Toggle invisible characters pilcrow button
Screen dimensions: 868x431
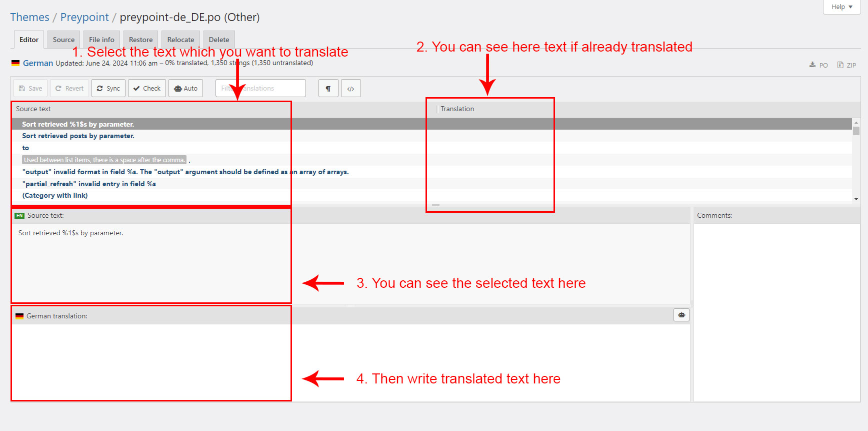click(x=328, y=89)
